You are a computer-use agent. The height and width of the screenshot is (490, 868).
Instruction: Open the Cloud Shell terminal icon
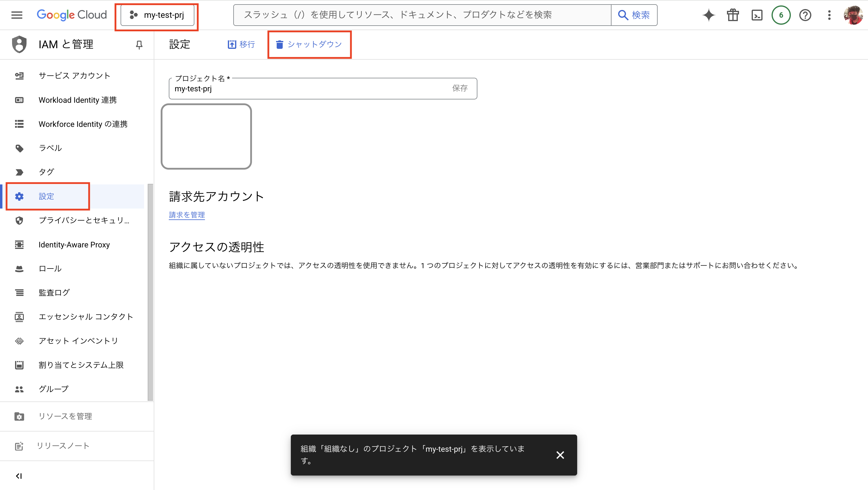757,15
